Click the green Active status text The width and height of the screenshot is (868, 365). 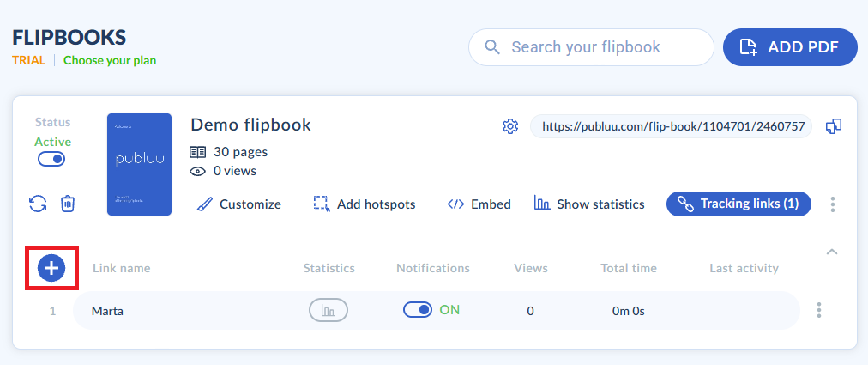[52, 142]
